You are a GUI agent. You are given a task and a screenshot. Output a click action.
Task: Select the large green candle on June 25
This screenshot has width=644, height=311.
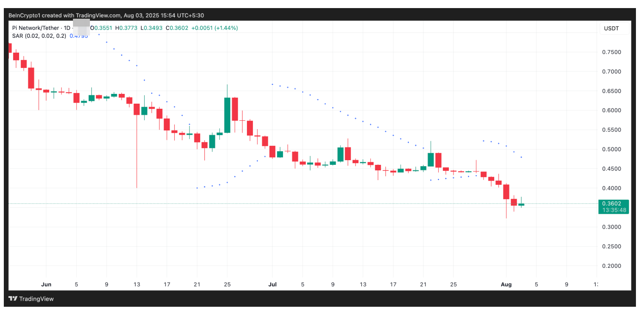pyautogui.click(x=227, y=115)
